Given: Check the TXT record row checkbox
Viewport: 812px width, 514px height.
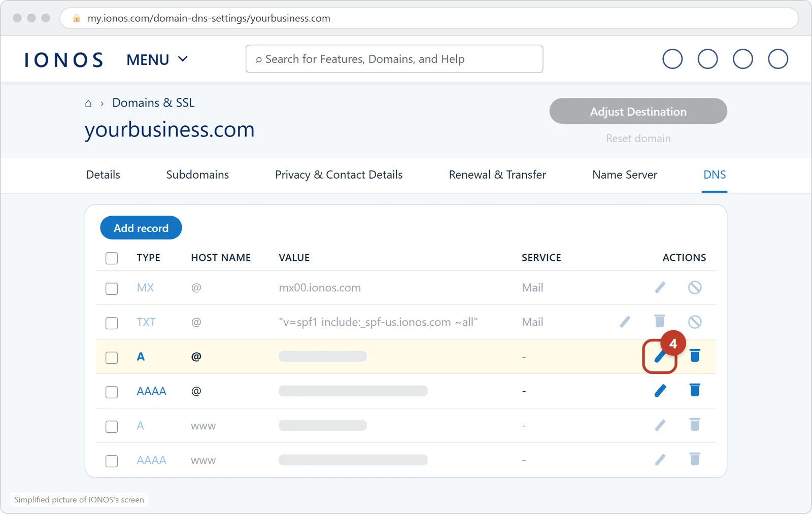Looking at the screenshot, I should tap(112, 323).
